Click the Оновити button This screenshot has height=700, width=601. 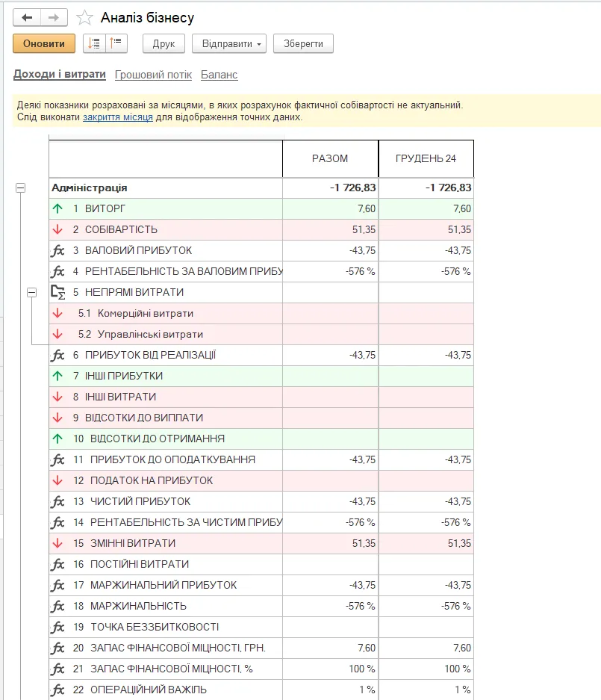(x=44, y=44)
